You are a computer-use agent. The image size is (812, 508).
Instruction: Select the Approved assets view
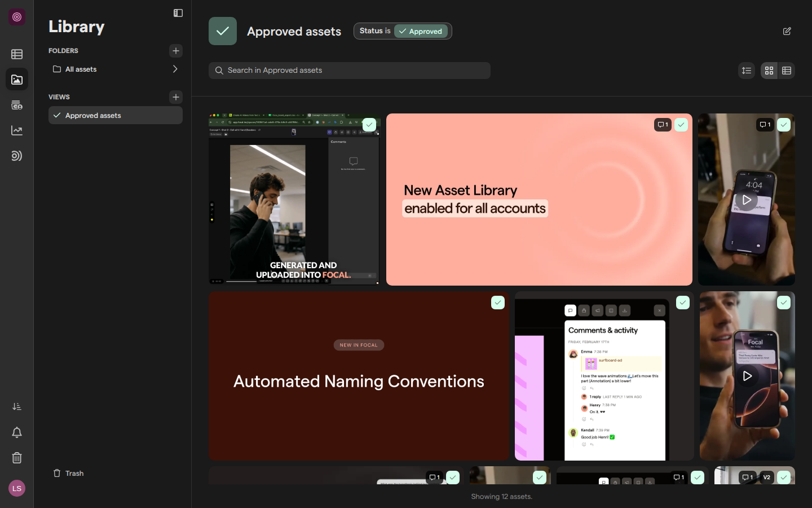click(x=116, y=115)
